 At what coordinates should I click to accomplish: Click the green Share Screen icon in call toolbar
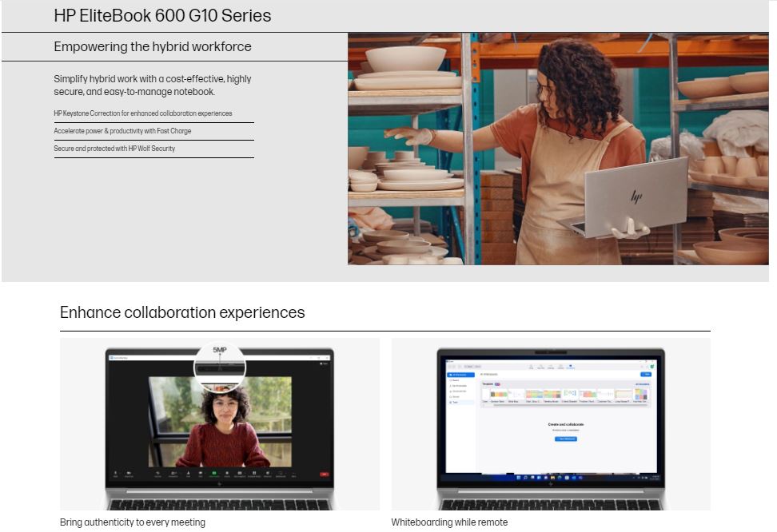[x=213, y=474]
